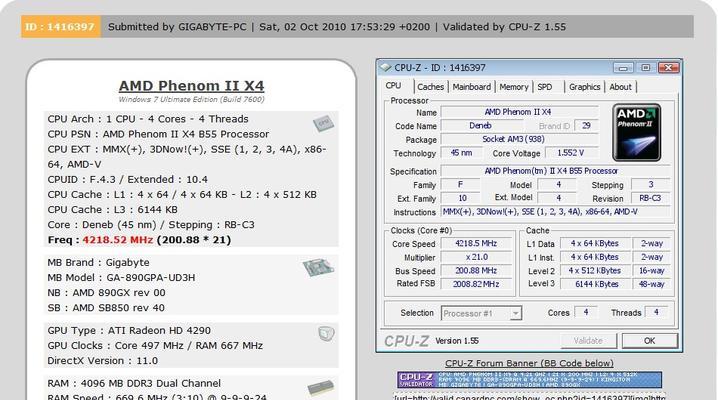
Task: Click the red frequency '4218.52 MHz'
Action: (x=118, y=240)
